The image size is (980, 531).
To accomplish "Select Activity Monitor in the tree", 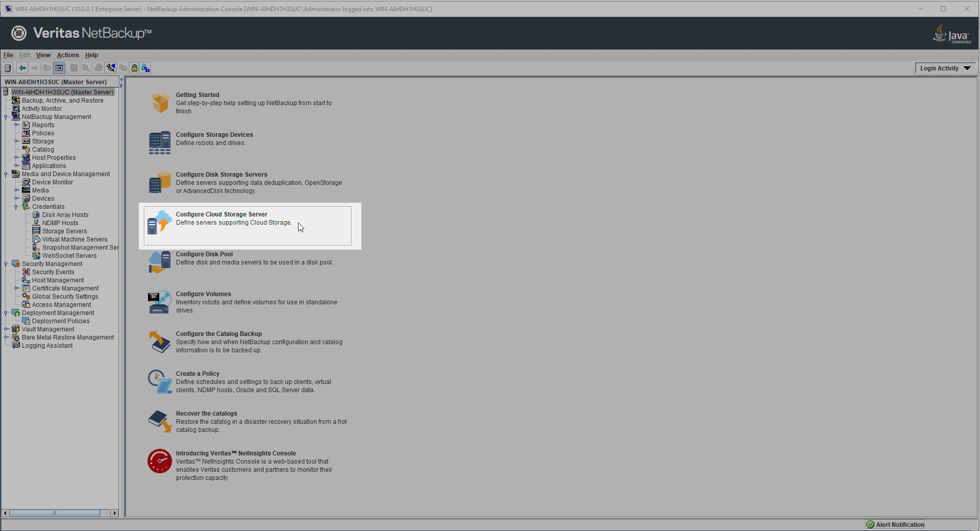I will click(x=42, y=109).
